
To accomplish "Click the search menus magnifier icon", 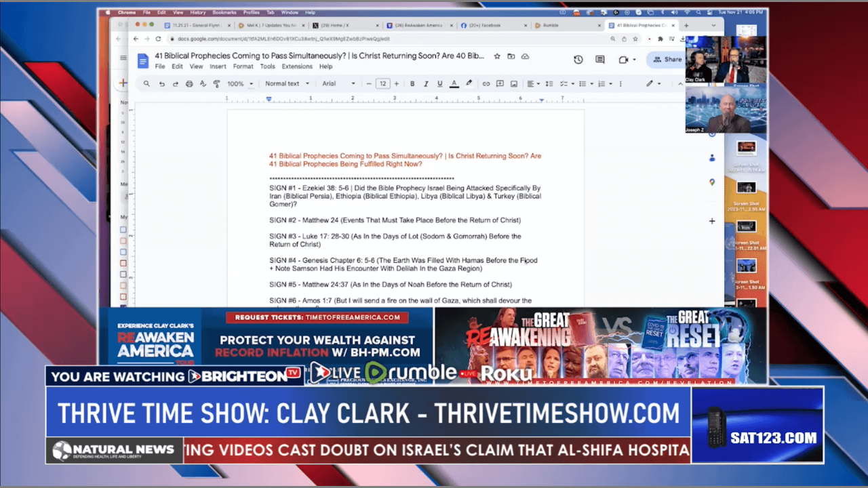I will [146, 84].
